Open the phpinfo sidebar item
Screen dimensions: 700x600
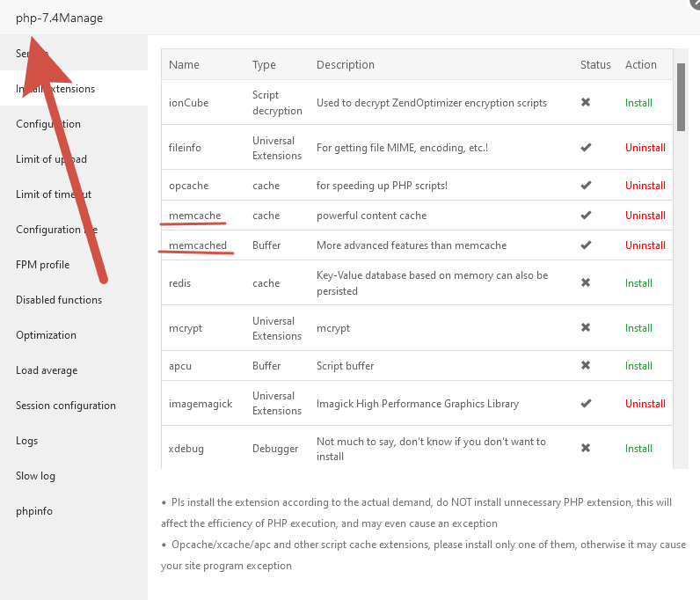pyautogui.click(x=36, y=511)
